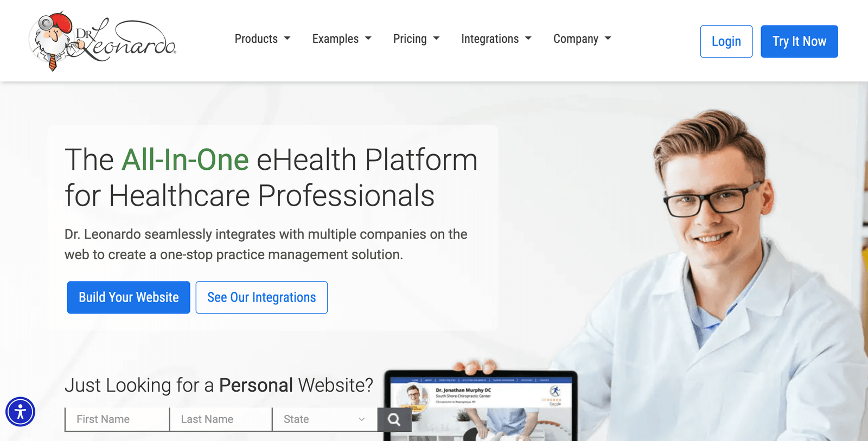The image size is (868, 441).
Task: Click the caret arrow beside Products
Action: [288, 39]
